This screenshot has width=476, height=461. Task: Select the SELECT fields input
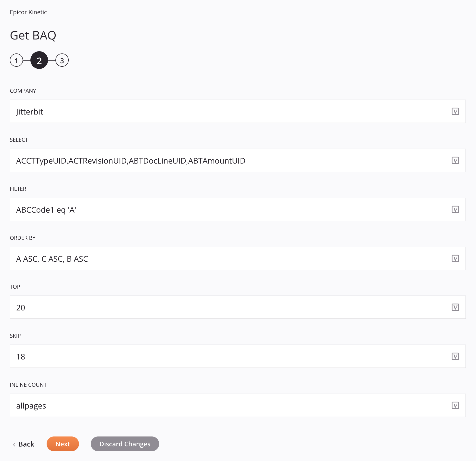click(x=238, y=160)
